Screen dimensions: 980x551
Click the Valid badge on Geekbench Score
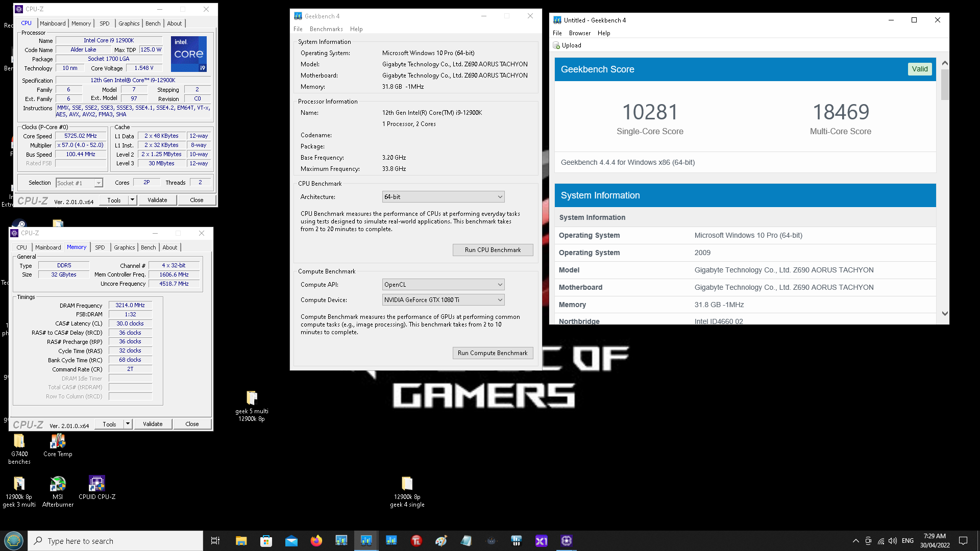[920, 69]
